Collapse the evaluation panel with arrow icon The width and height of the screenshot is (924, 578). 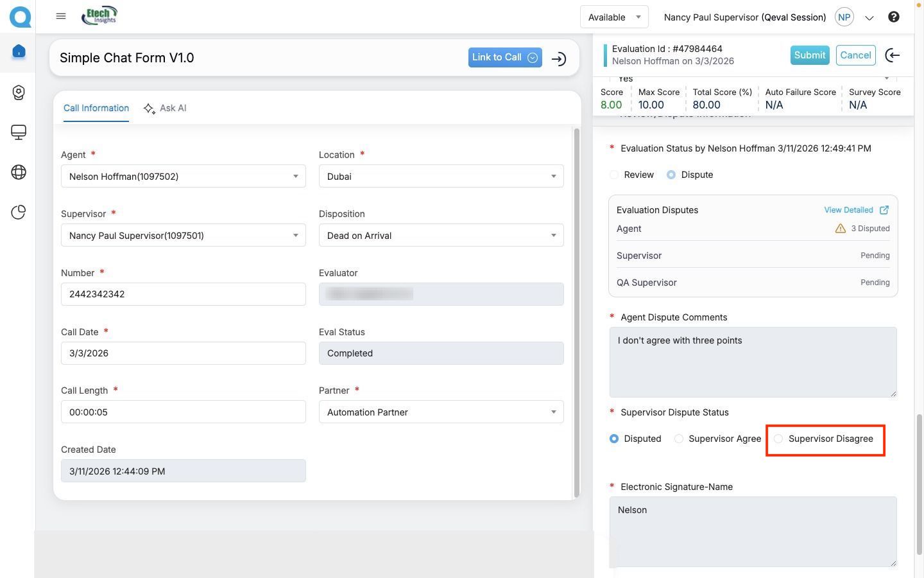coord(892,55)
